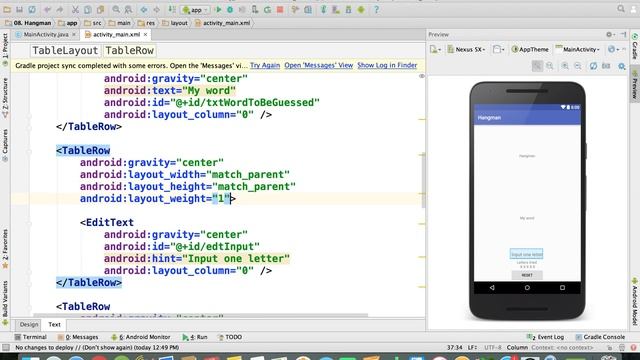Switch to the Design editor tab
Image resolution: width=640 pixels, height=360 pixels.
click(29, 324)
